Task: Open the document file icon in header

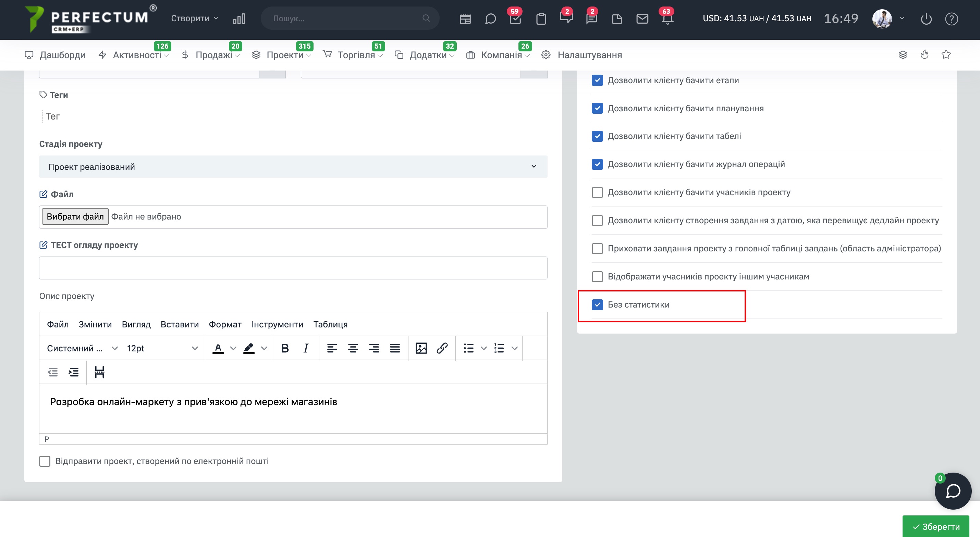Action: coord(617,18)
